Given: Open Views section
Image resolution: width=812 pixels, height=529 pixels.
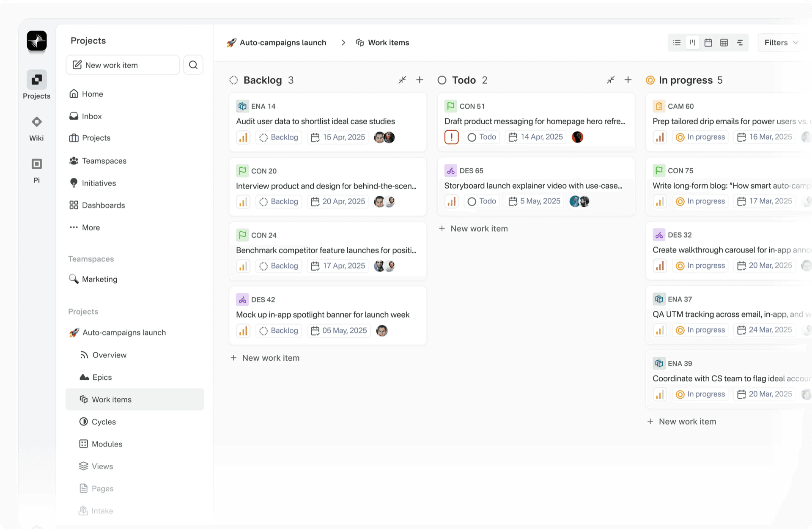Looking at the screenshot, I should point(96,466).
